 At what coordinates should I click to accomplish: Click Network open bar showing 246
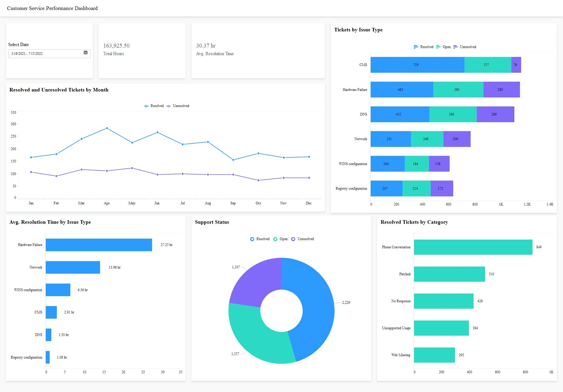[x=427, y=139]
